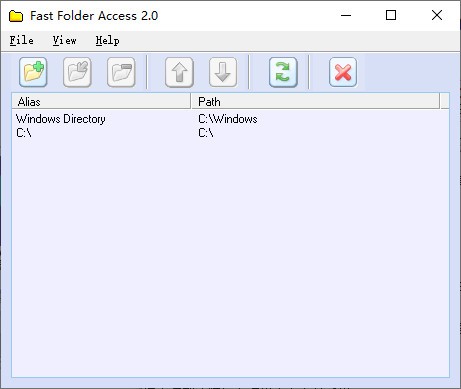Close the Fast Folder Access window
Image resolution: width=461 pixels, height=389 pixels.
(x=437, y=15)
